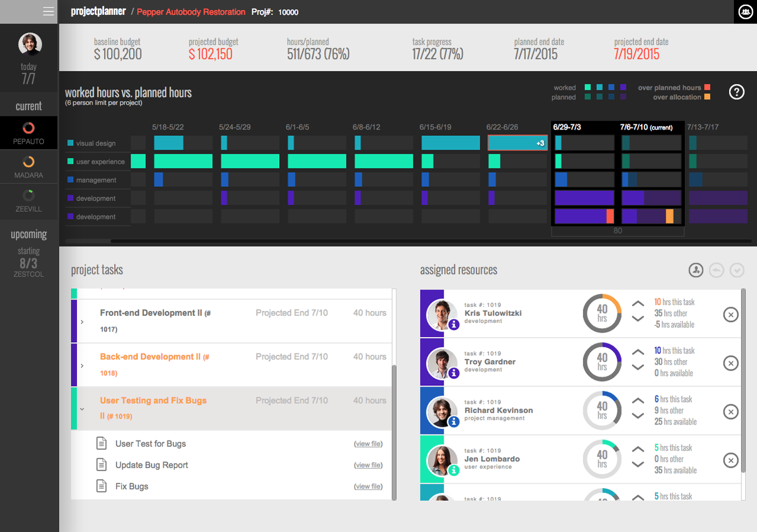Select the 7/13-7/17 week header
The height and width of the screenshot is (532, 757).
[x=703, y=127]
